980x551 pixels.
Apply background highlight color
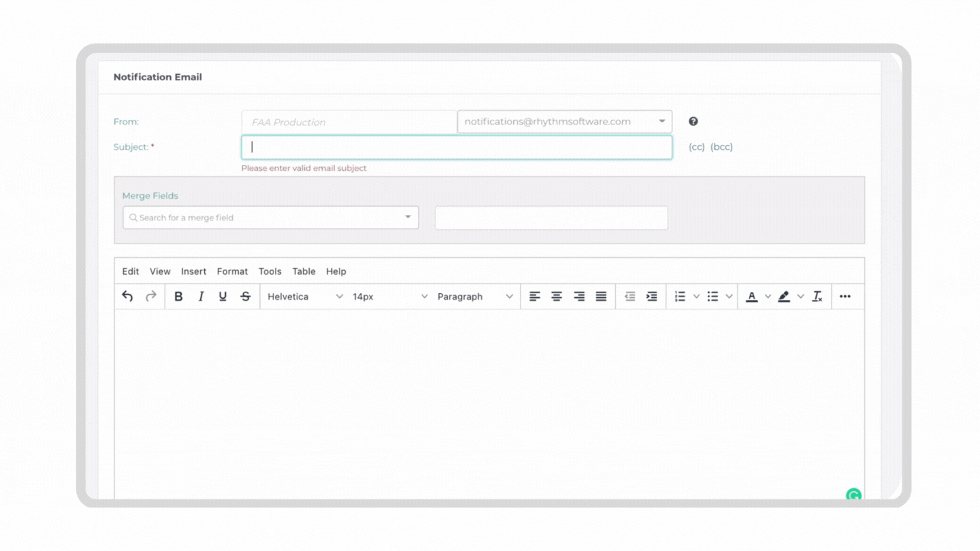(784, 297)
